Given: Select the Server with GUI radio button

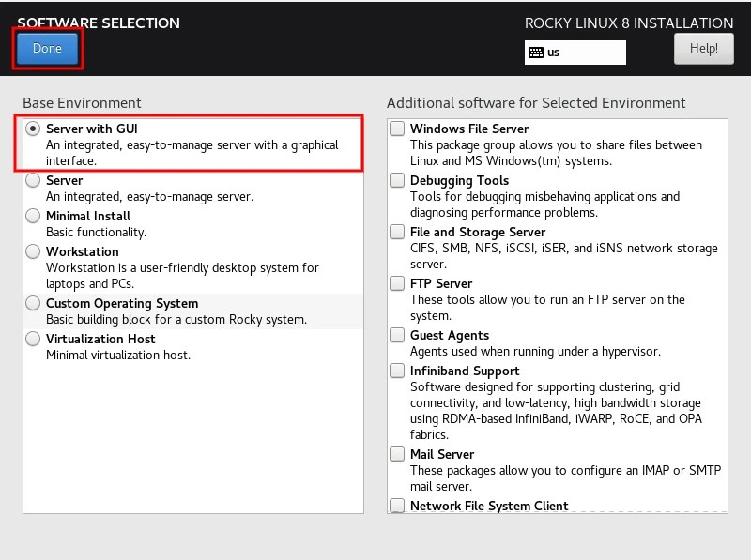Looking at the screenshot, I should click(x=33, y=129).
